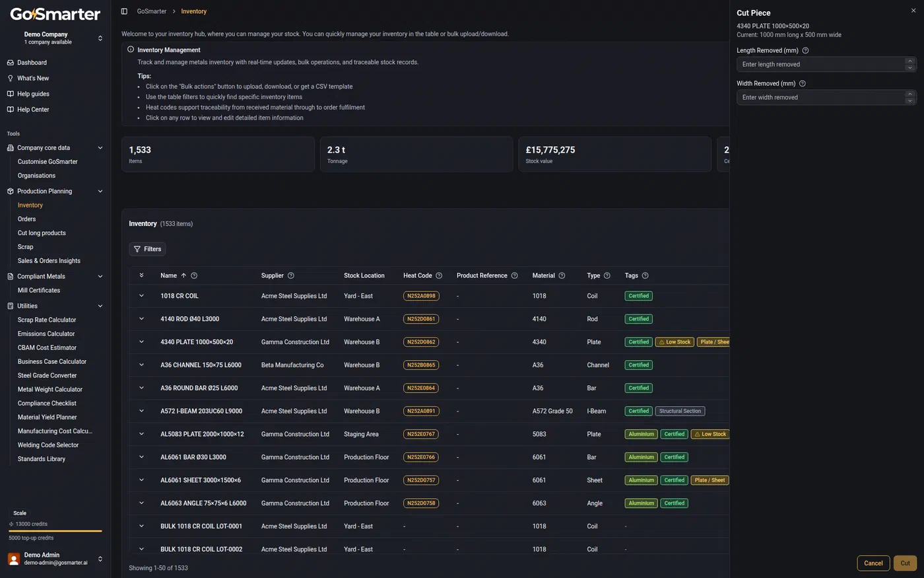The height and width of the screenshot is (578, 924).
Task: Open Cut long products page
Action: [42, 233]
